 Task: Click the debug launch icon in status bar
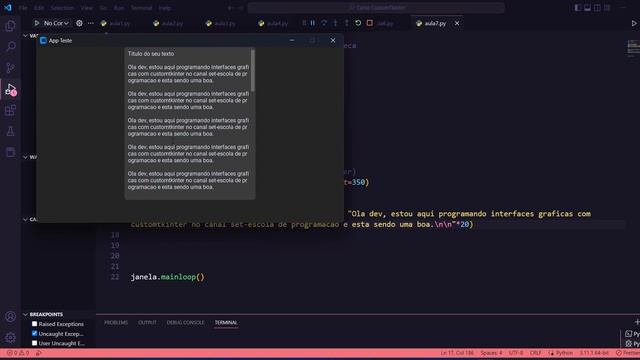coord(39,353)
